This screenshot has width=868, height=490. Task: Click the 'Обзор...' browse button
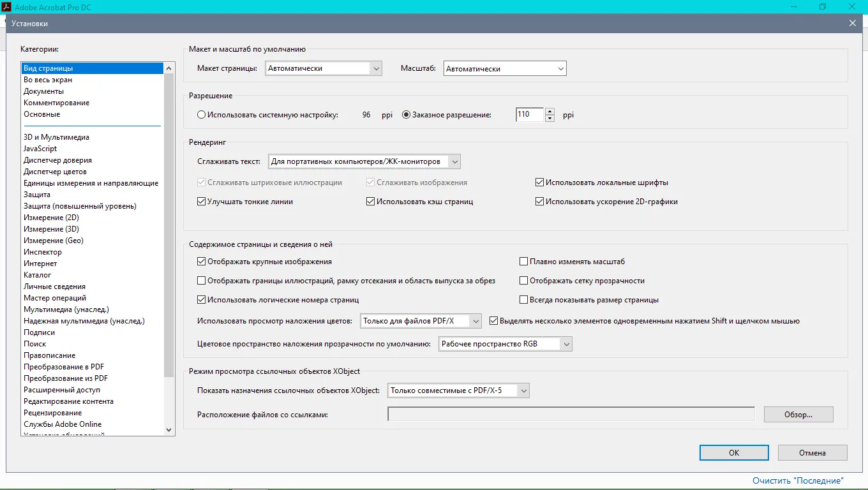pyautogui.click(x=798, y=415)
